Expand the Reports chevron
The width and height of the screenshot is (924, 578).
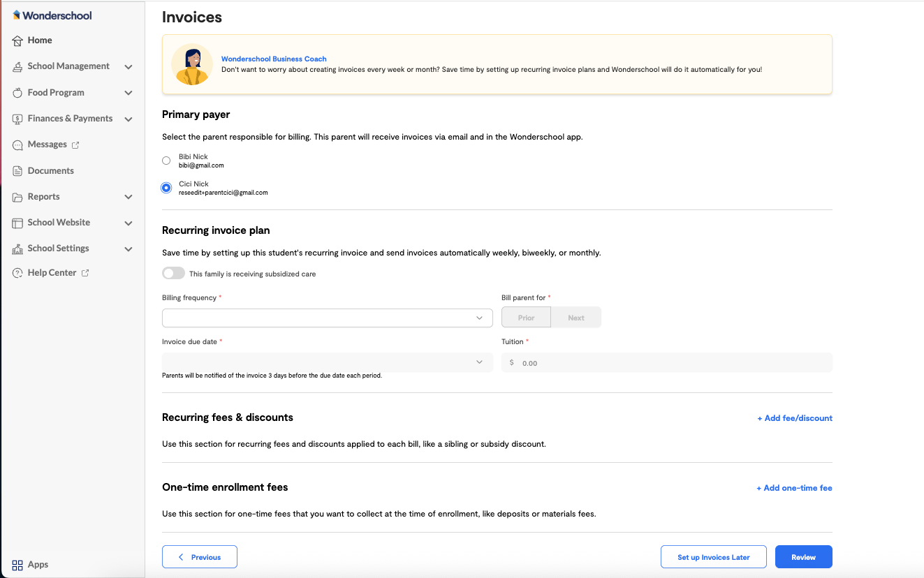click(129, 198)
